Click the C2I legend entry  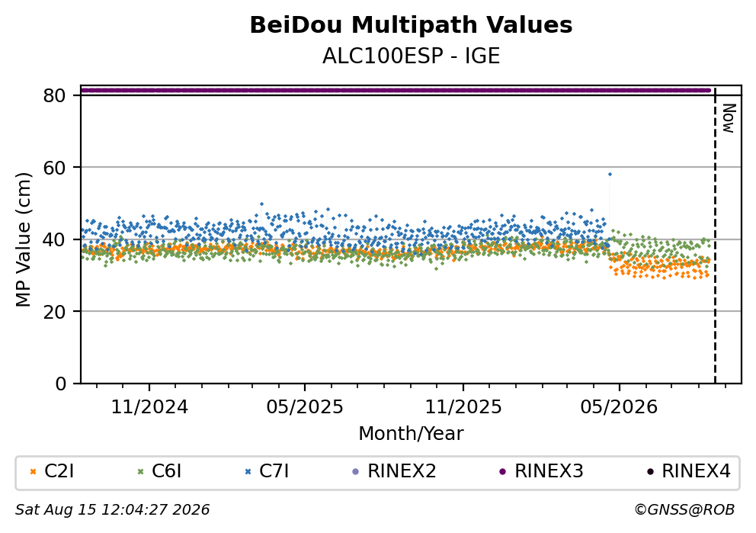point(52,471)
